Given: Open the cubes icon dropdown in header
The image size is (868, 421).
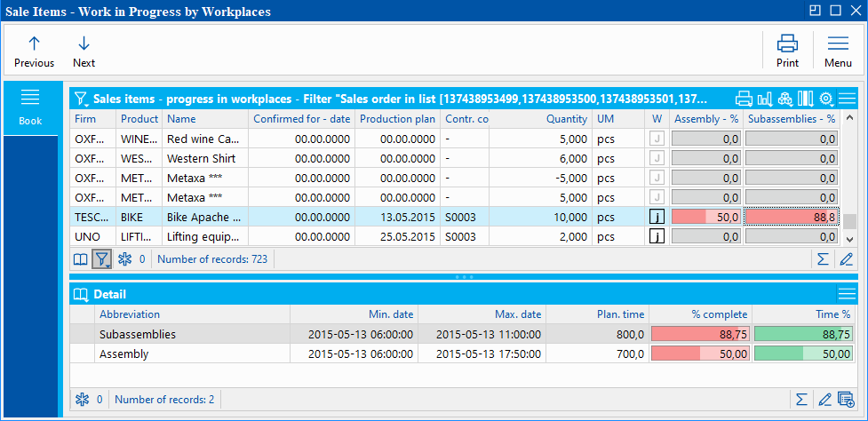Looking at the screenshot, I should [785, 99].
